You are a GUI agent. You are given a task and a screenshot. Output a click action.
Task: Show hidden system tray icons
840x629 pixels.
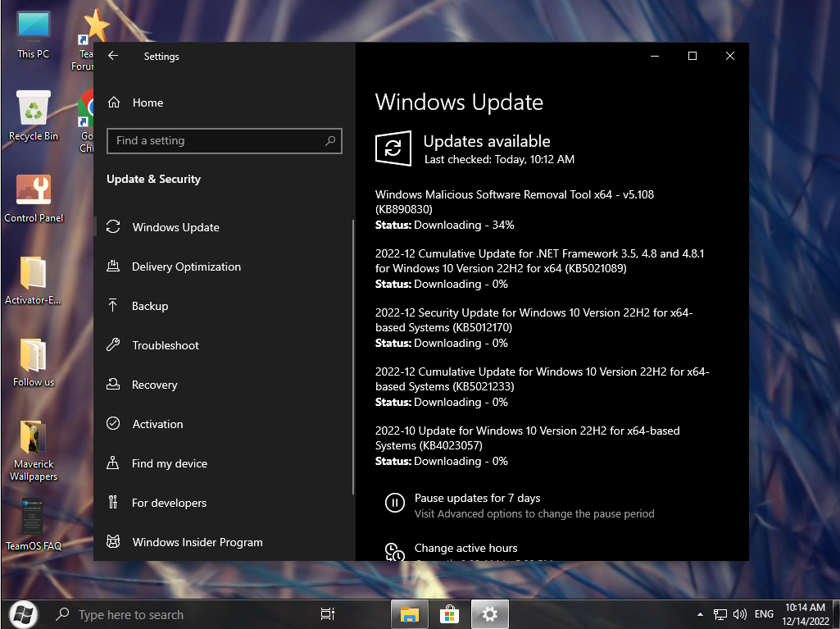[700, 613]
